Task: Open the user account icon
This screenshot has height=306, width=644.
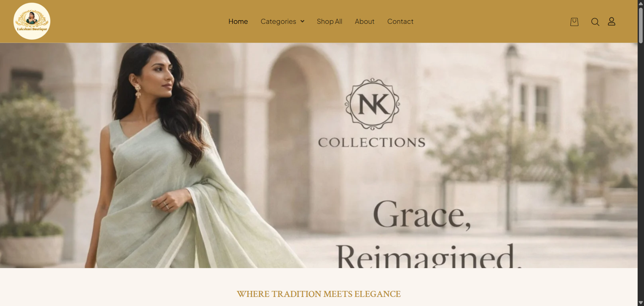Action: [x=611, y=21]
